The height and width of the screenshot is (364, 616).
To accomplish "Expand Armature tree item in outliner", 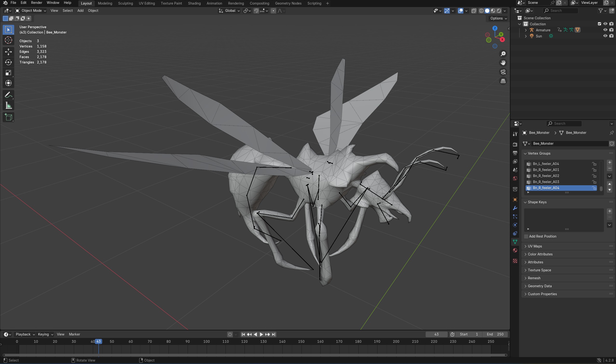I will tap(526, 30).
